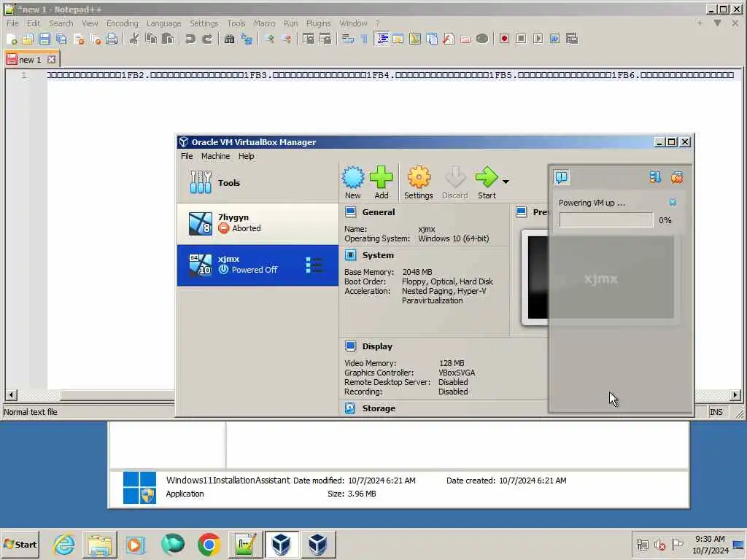Click the Powering VM up progress bar
This screenshot has width=747, height=560.
[606, 220]
